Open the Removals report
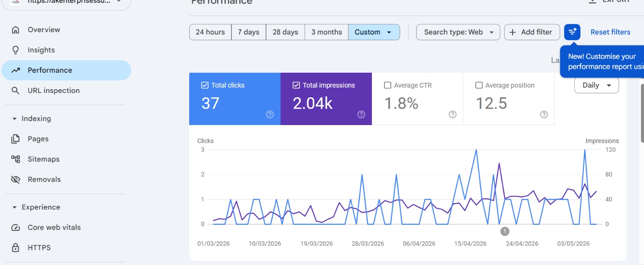The width and height of the screenshot is (644, 265). tap(66, 179)
